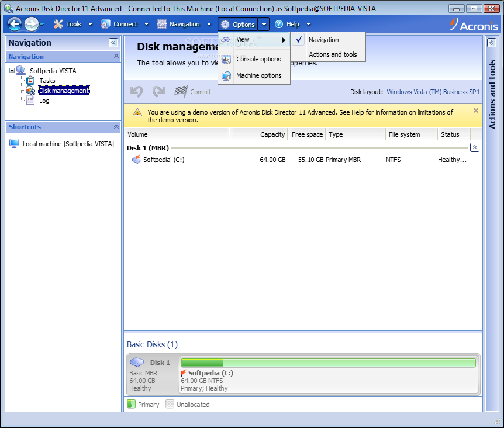Open Local machine [Softpedia-VISTA] shortcut
Image resolution: width=504 pixels, height=428 pixels.
(68, 144)
